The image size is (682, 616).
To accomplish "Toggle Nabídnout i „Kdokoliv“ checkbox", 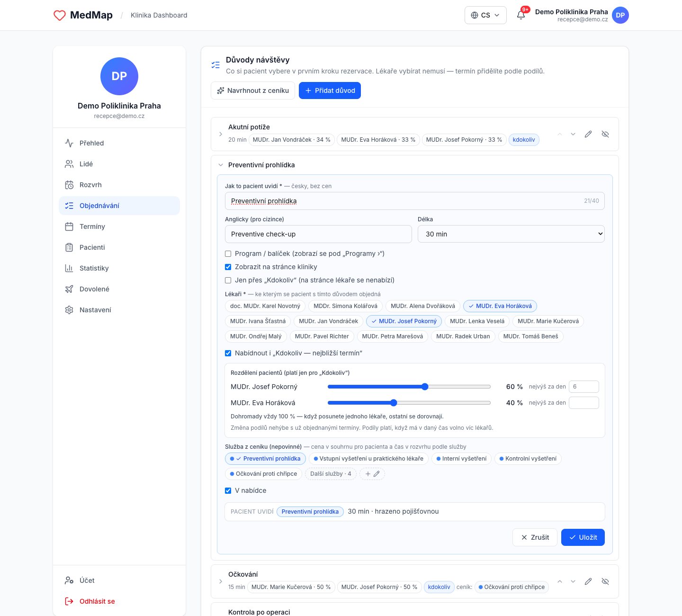I will click(228, 353).
